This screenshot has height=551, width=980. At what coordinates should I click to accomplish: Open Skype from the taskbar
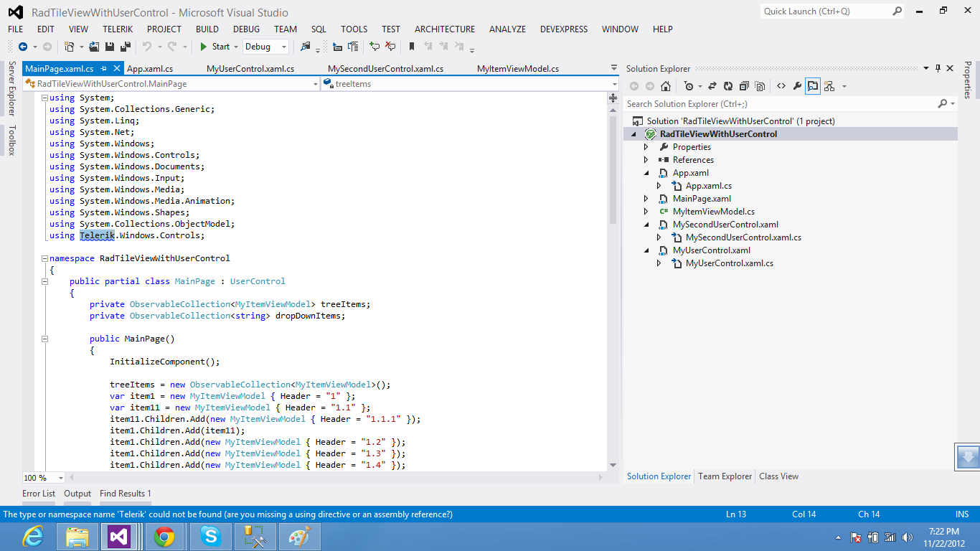pos(211,537)
